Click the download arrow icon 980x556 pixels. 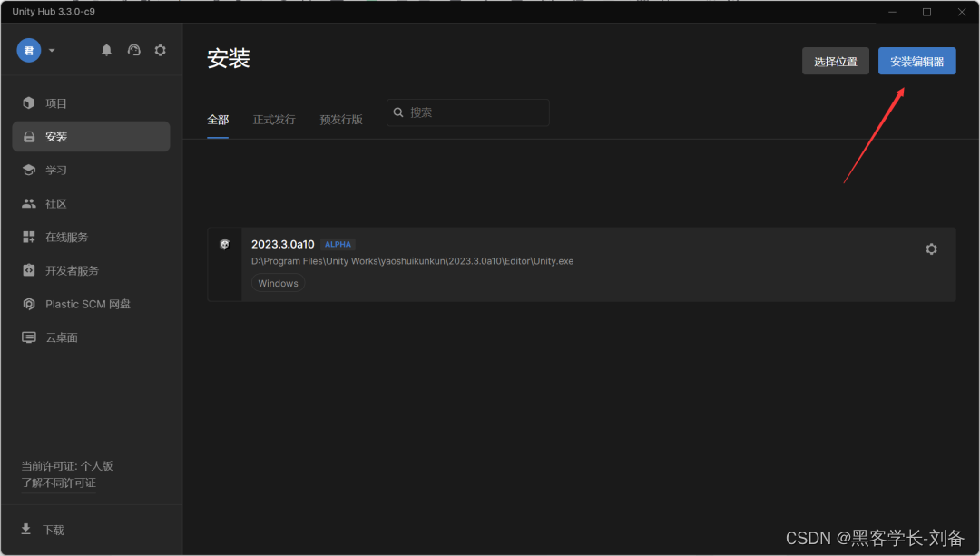pos(25,530)
